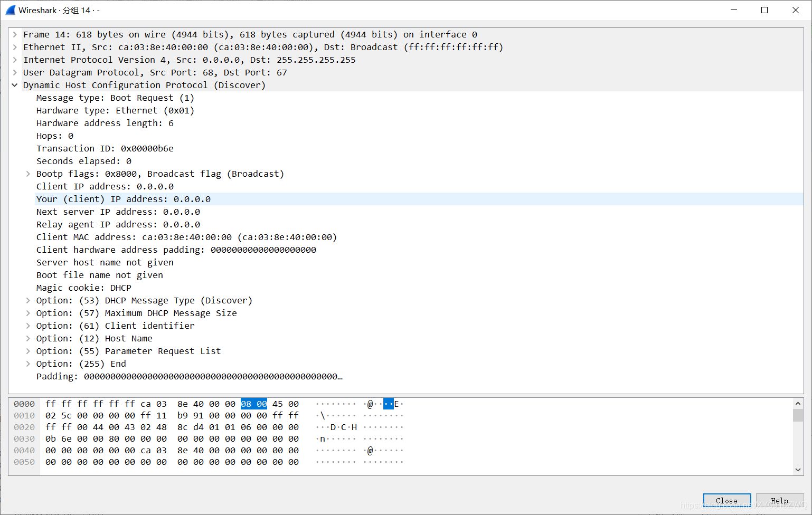Viewport: 812px width, 515px height.
Task: Click hex offset 0020 label
Action: tap(24, 427)
